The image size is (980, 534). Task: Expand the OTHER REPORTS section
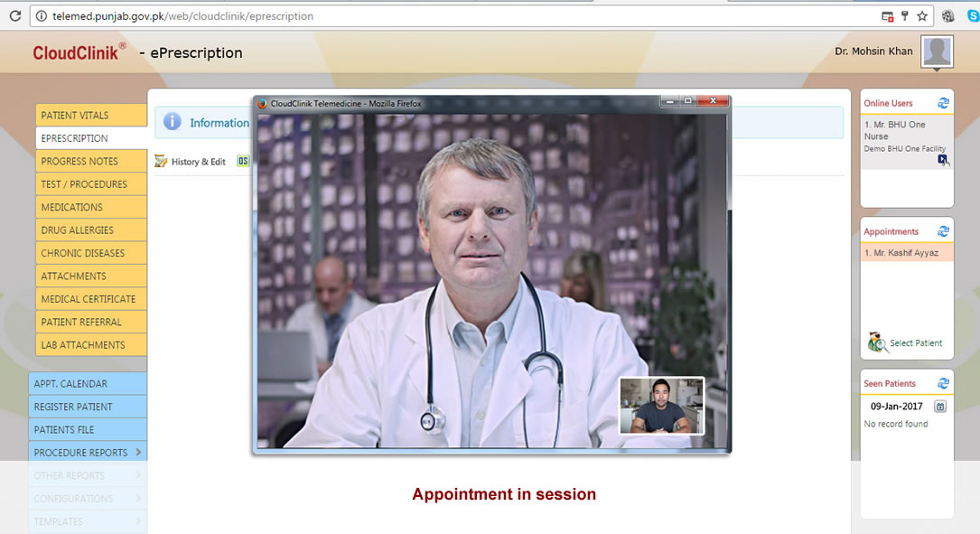87,475
